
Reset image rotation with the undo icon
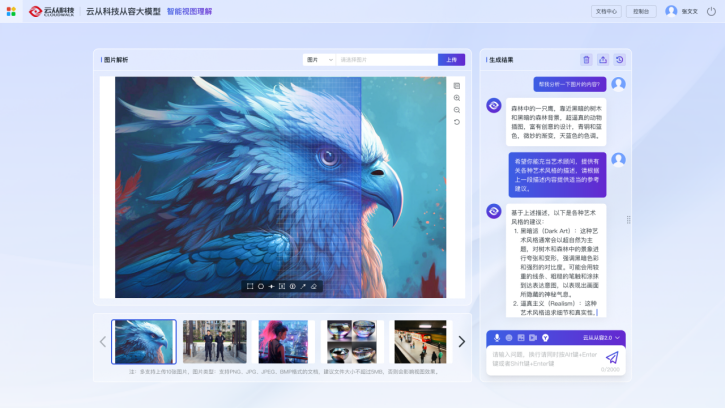coord(457,122)
